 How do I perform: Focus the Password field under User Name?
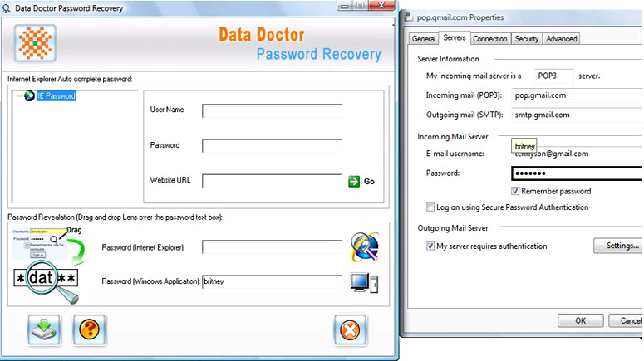tap(272, 145)
